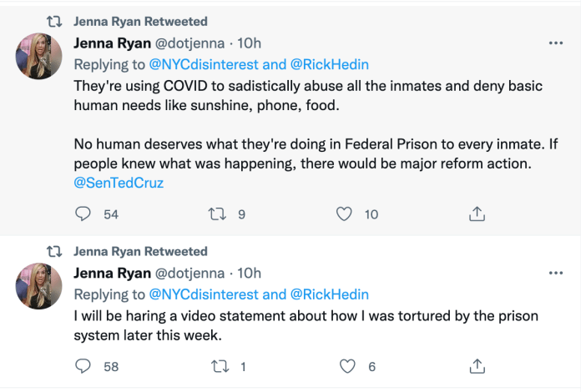Open more options on second tweet
This screenshot has width=581, height=392.
554,274
